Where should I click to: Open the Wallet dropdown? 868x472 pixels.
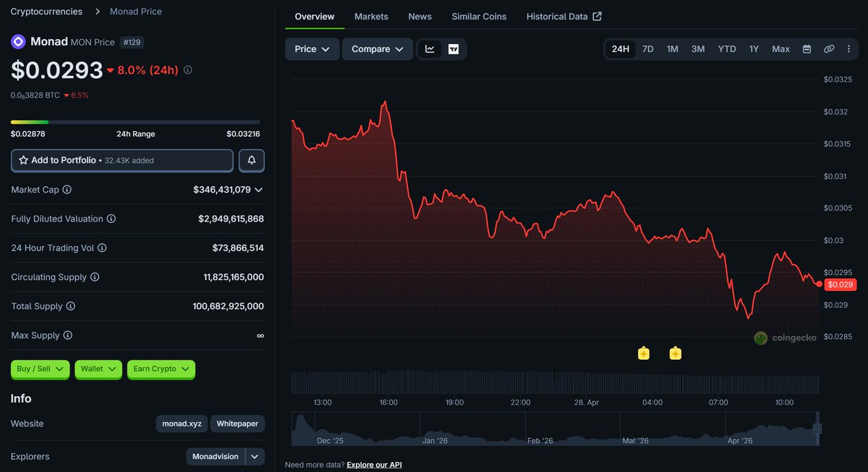click(98, 369)
